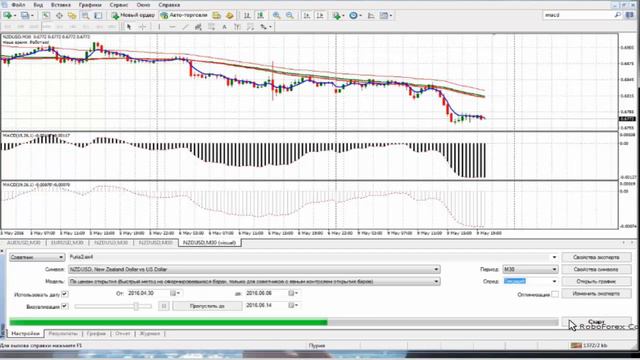Open the Период M30 dropdown
Viewport: 640px width, 360px height.
point(530,269)
